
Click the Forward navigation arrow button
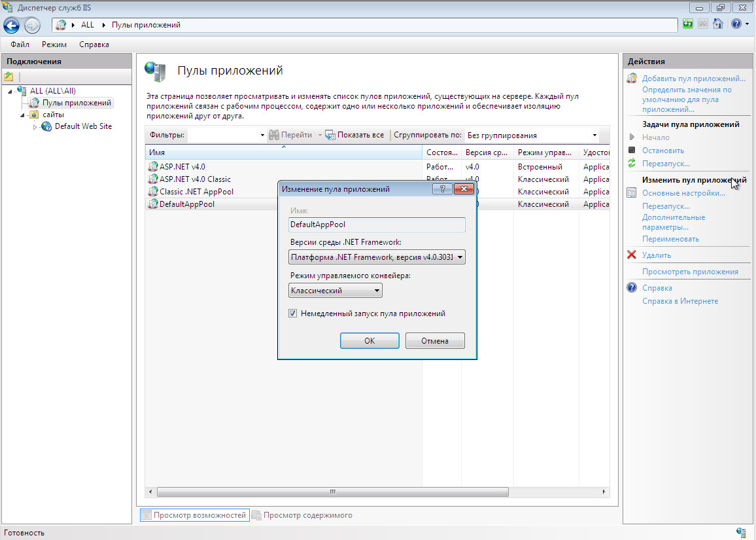point(32,25)
